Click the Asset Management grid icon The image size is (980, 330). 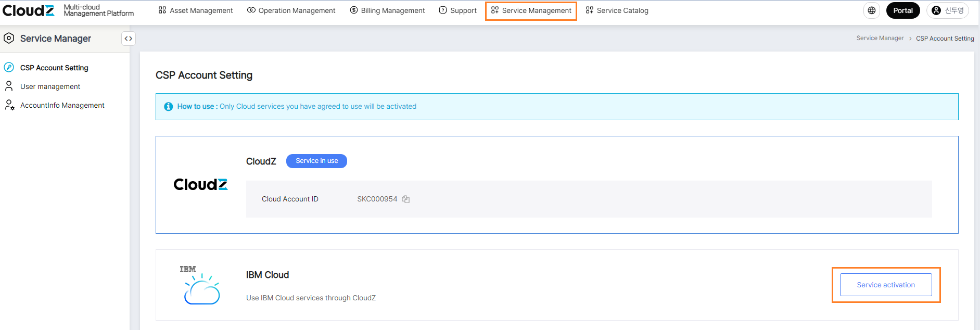(x=162, y=10)
